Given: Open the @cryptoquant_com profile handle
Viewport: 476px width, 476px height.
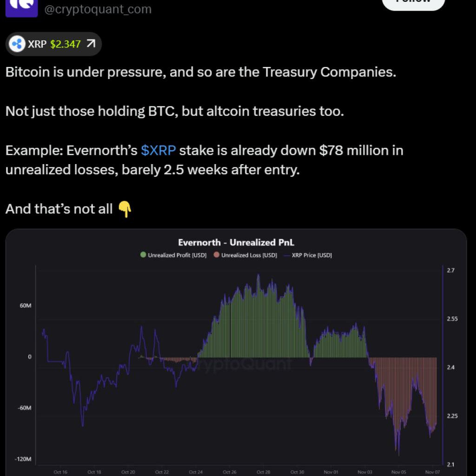Looking at the screenshot, I should click(x=98, y=9).
